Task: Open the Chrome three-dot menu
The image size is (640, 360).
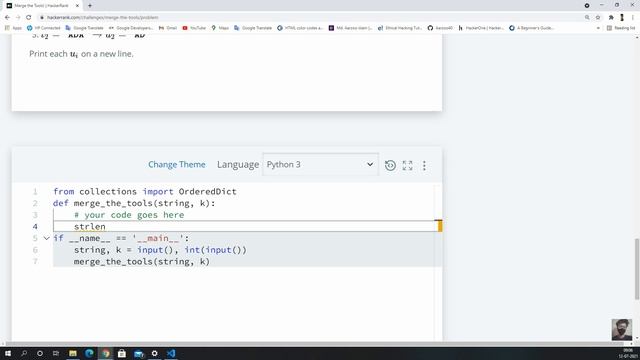Action: pos(633,18)
